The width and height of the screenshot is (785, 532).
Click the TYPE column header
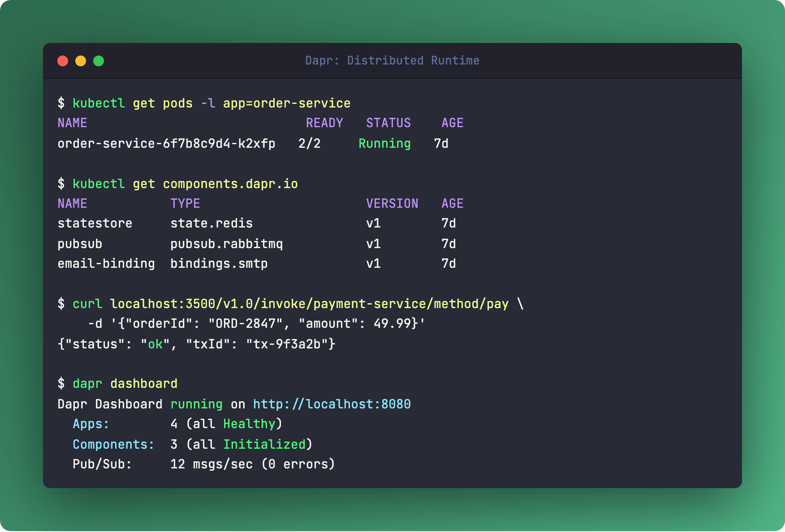pos(185,203)
